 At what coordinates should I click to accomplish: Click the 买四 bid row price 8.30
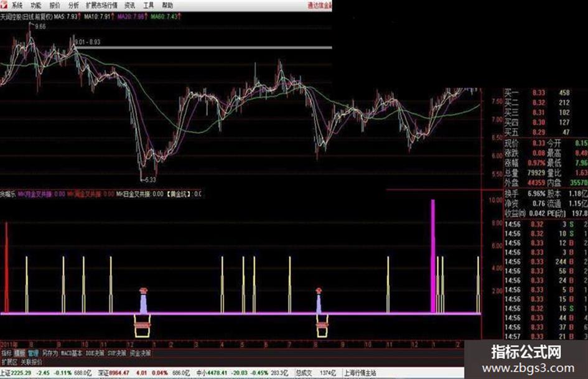point(538,123)
